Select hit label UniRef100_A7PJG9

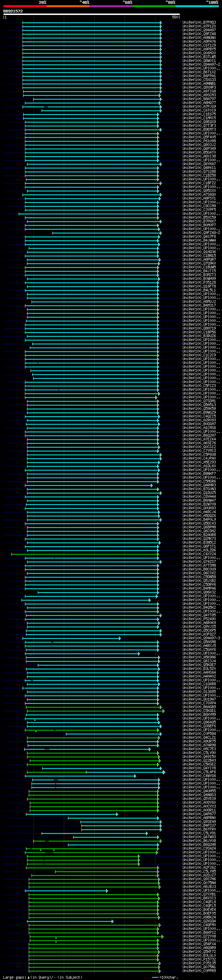click(199, 106)
